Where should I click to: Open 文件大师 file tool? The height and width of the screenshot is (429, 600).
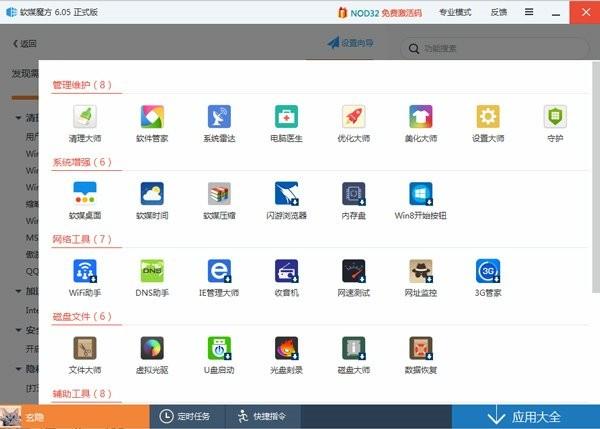coord(85,355)
